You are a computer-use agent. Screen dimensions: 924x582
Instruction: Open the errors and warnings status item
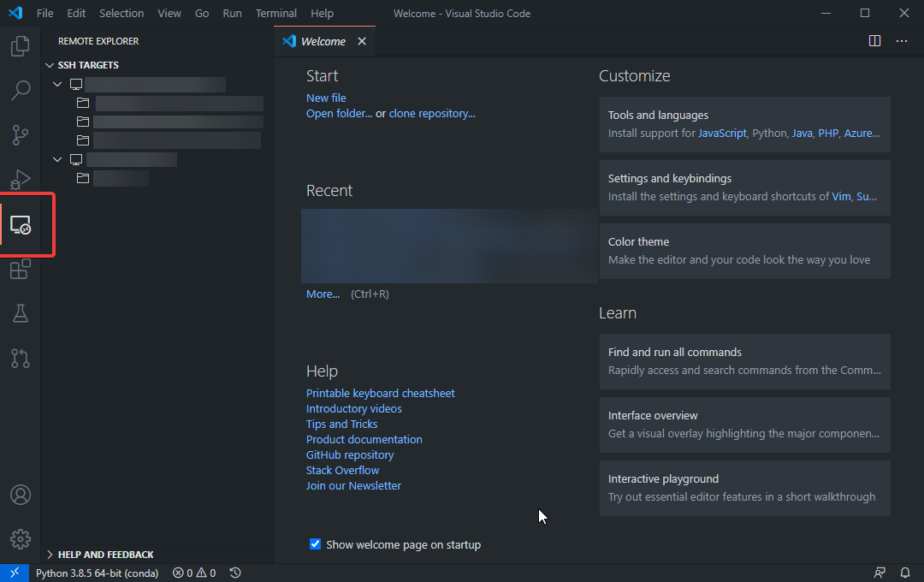(194, 573)
